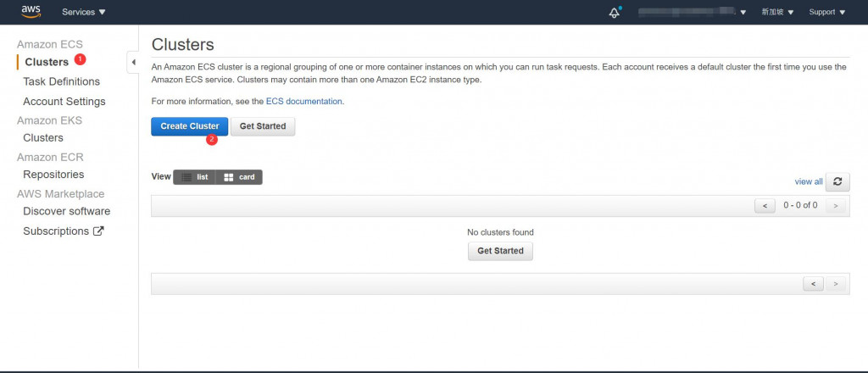The height and width of the screenshot is (373, 868).
Task: Switch to list view
Action: click(x=194, y=177)
